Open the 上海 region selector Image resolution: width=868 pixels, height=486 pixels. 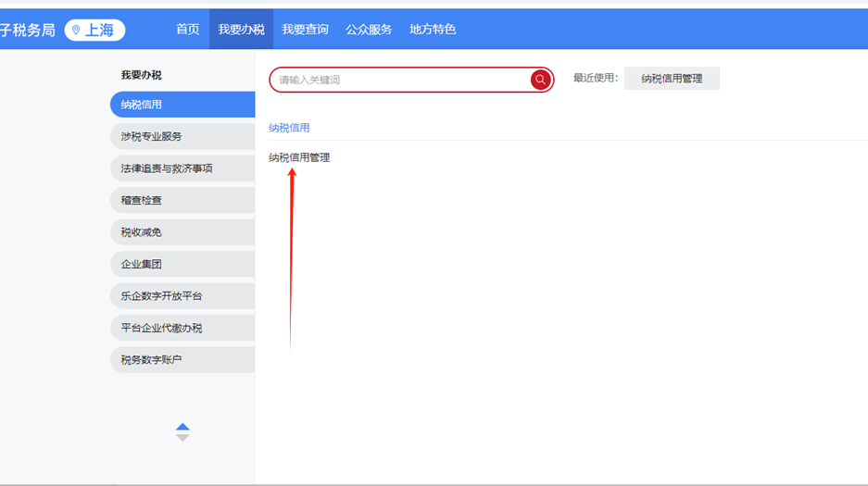pyautogui.click(x=95, y=31)
